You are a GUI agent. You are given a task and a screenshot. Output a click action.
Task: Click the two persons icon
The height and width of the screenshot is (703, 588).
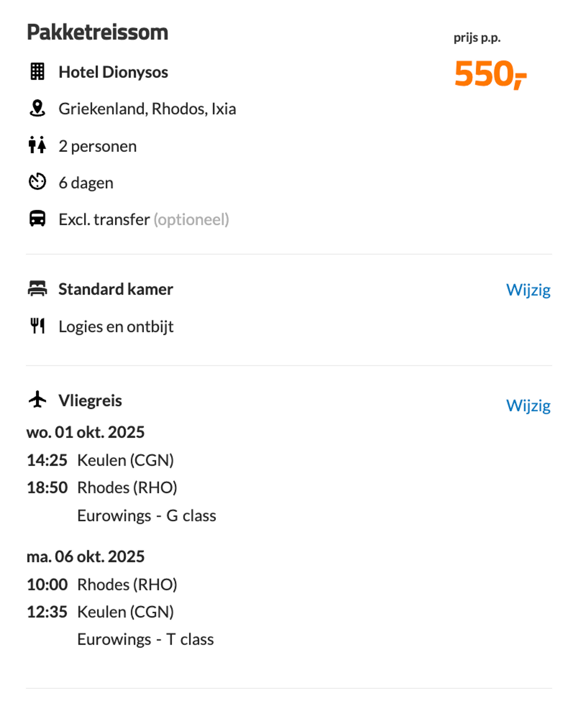pyautogui.click(x=37, y=145)
